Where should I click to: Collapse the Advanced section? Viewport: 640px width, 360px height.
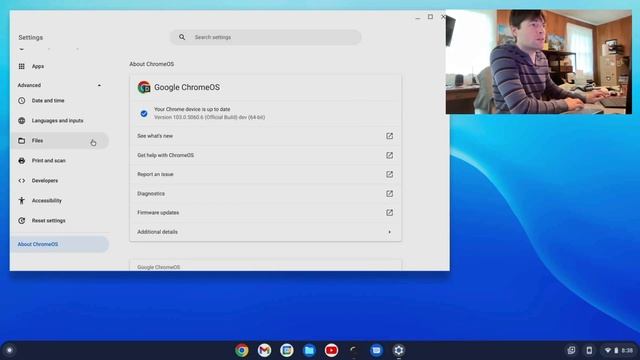99,85
